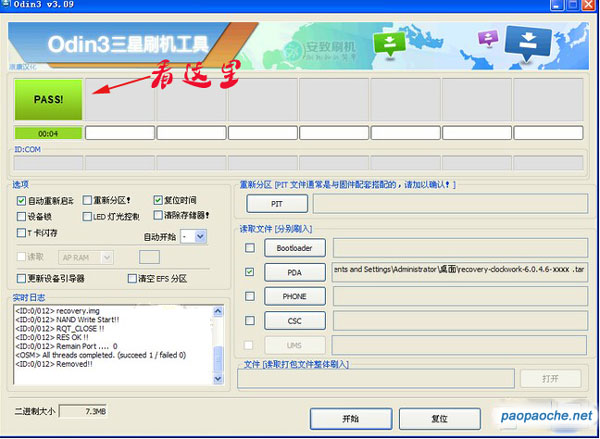The image size is (600, 439).
Task: Enable 清除存储器 checkbox
Action: click(158, 215)
